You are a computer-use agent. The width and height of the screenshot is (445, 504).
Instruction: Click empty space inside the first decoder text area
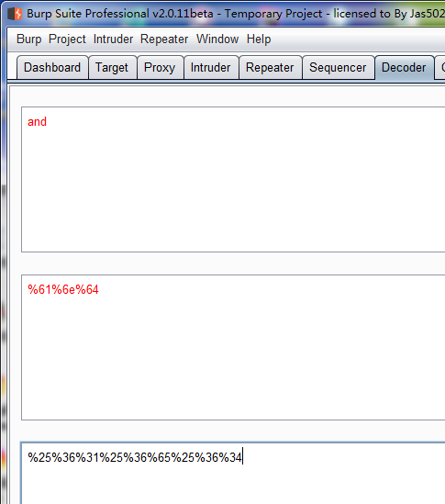[233, 193]
